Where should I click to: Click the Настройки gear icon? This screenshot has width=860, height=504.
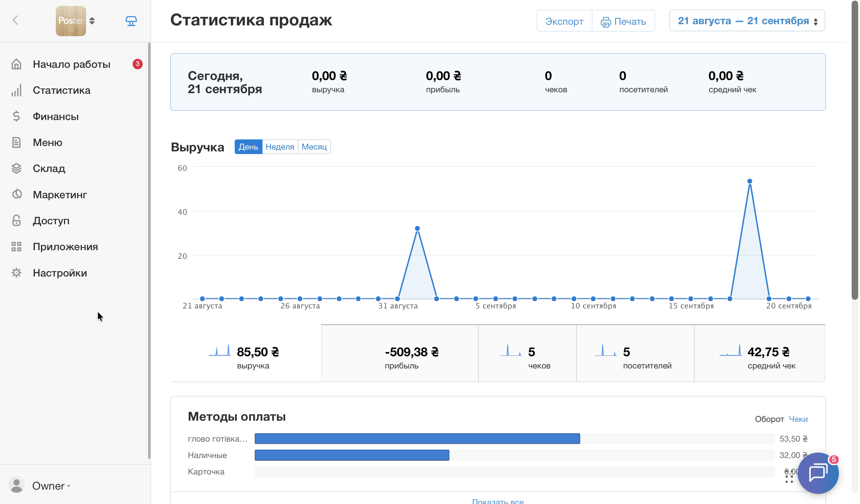16,273
